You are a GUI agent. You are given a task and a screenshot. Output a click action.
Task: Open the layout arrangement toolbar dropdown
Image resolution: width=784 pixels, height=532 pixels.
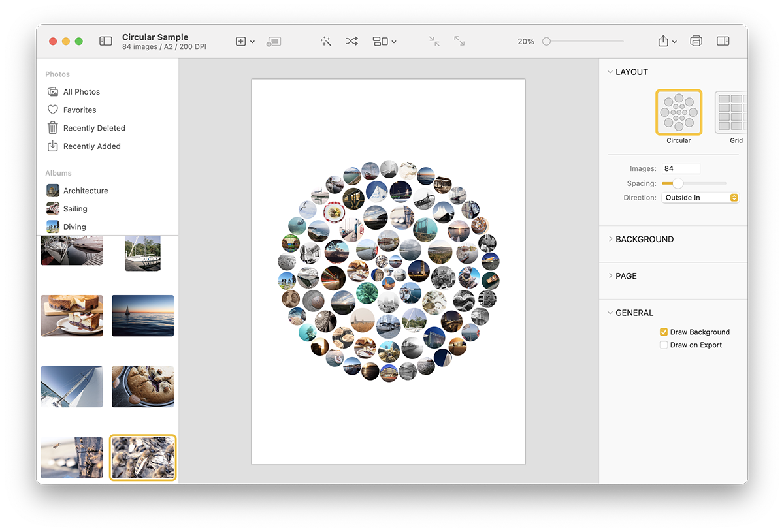click(384, 41)
